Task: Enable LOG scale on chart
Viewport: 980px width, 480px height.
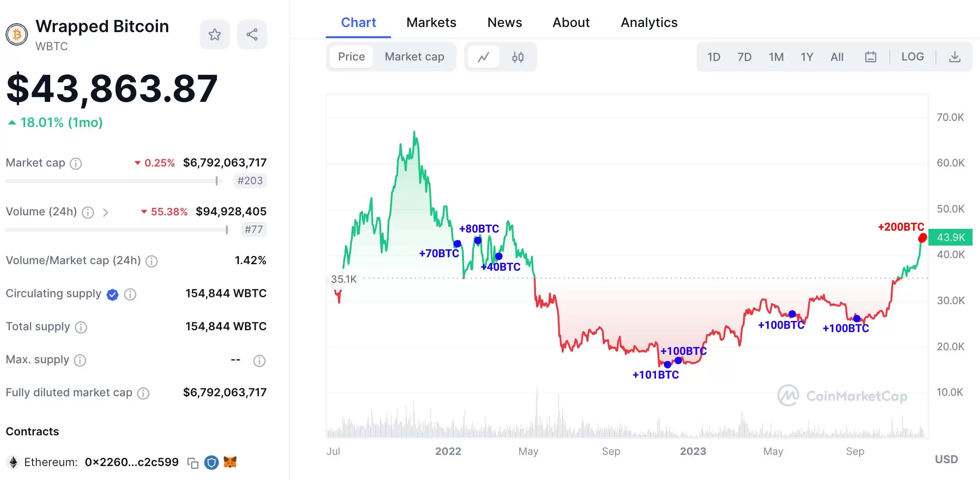Action: (912, 57)
